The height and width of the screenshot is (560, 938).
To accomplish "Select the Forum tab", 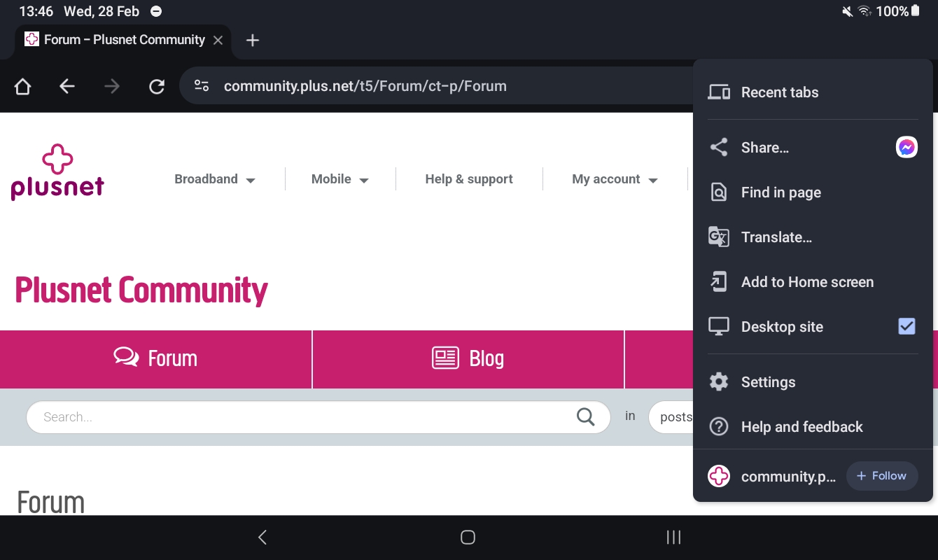I will coord(155,358).
